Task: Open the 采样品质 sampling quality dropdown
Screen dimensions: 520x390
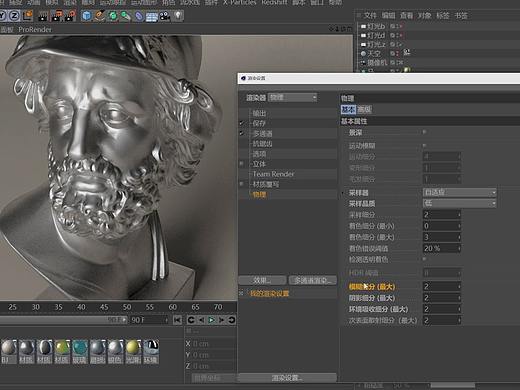Action: point(459,203)
